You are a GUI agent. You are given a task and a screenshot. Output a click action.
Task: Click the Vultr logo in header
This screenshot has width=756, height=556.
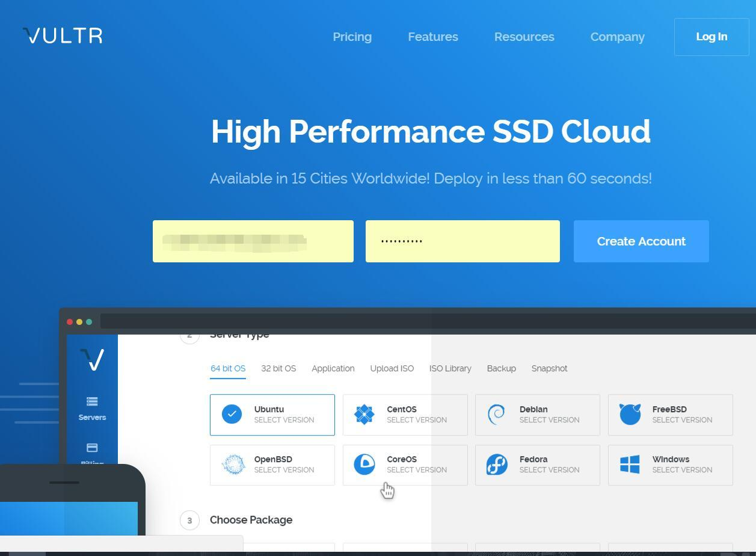pos(63,36)
